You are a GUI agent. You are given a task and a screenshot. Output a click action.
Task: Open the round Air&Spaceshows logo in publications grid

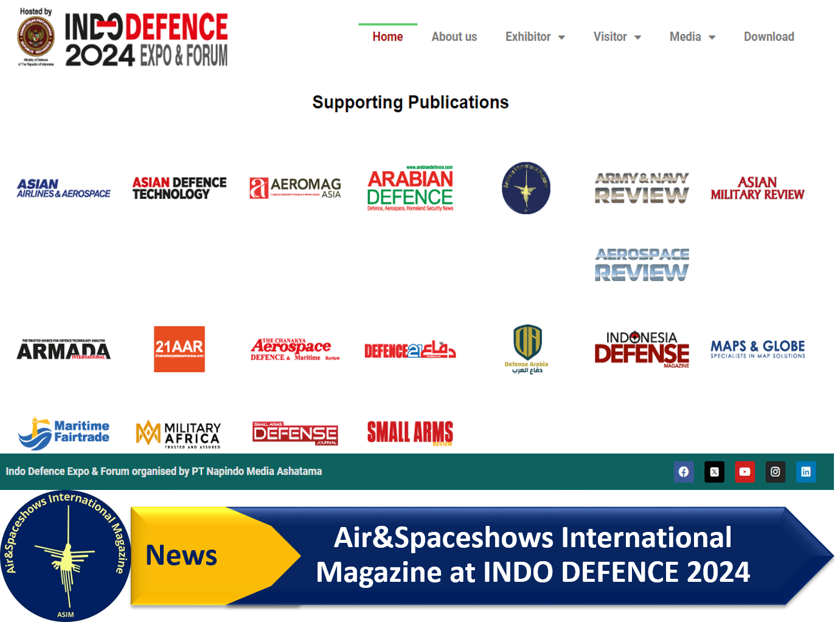(526, 188)
